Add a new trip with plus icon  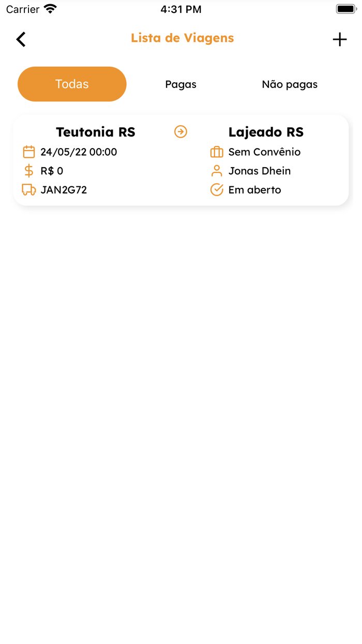[340, 39]
